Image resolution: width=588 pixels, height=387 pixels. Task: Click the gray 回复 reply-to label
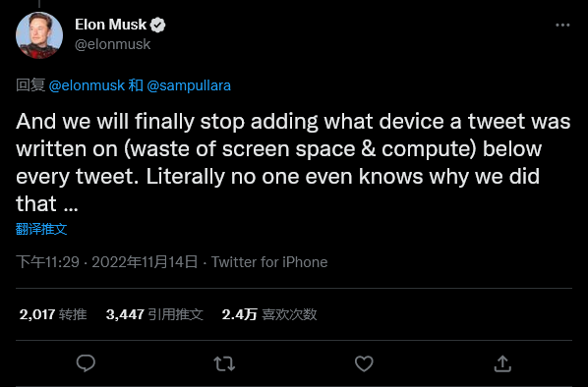[30, 85]
